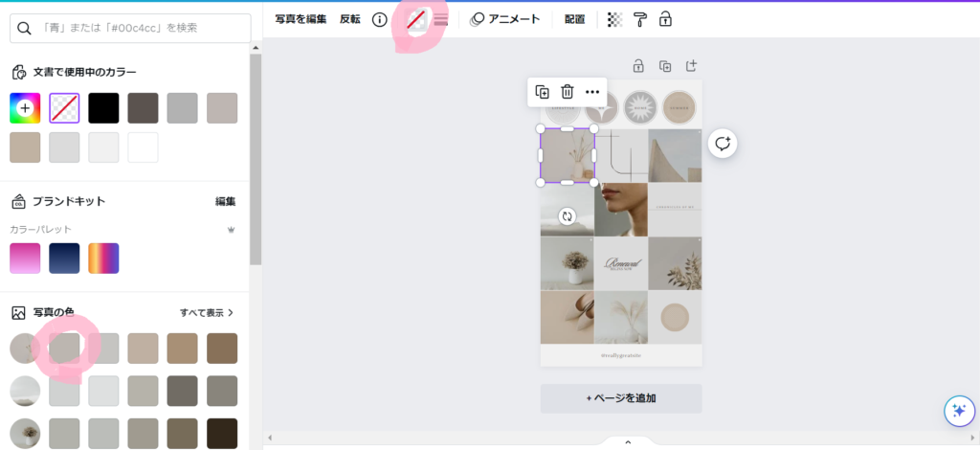This screenshot has width=980, height=450.
Task: Click the dried flowers thumbnail in 写真の色
Action: coord(25,433)
